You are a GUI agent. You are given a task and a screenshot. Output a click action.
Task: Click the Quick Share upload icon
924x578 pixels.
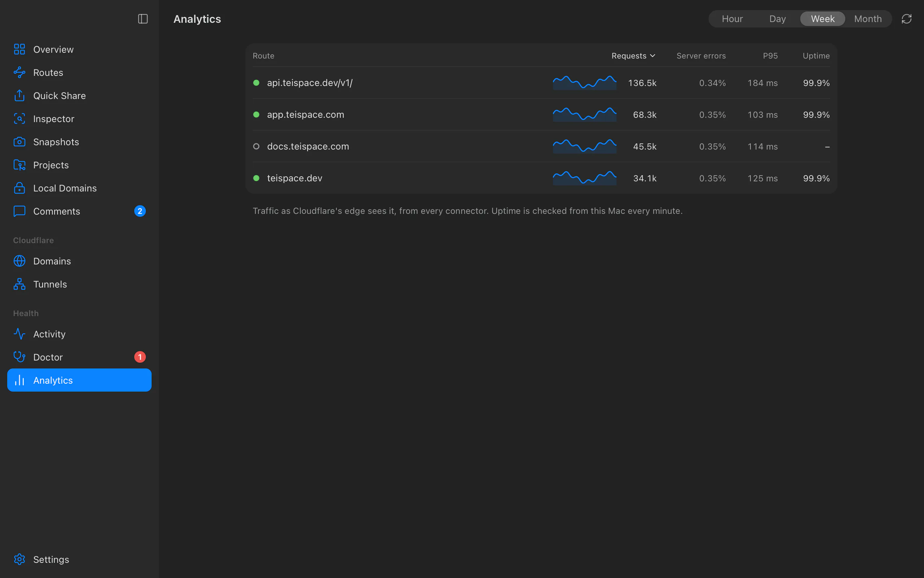click(19, 96)
